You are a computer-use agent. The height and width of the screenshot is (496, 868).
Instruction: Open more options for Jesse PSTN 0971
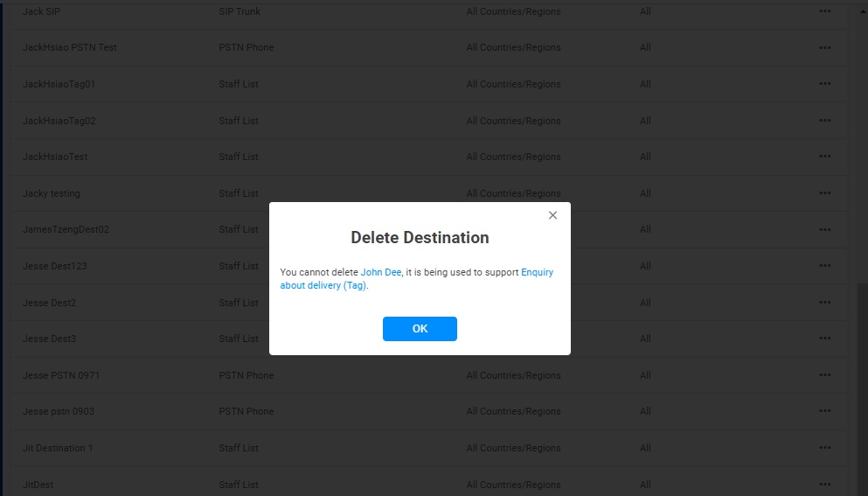click(x=824, y=375)
